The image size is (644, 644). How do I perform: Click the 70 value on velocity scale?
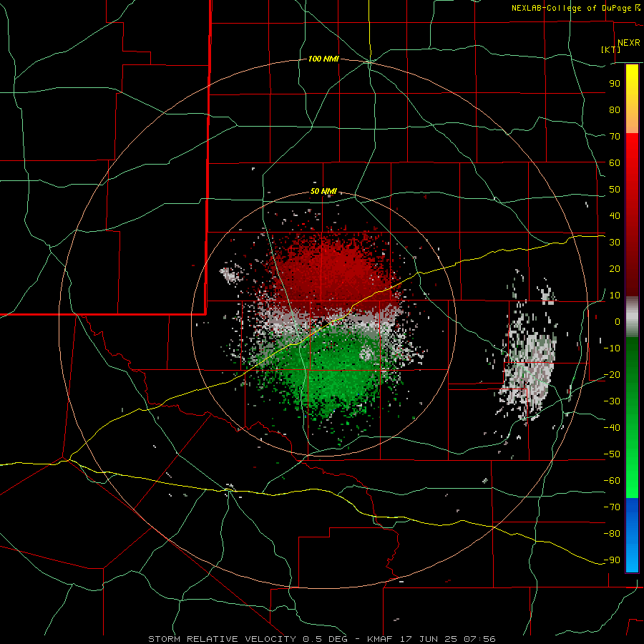coord(615,137)
